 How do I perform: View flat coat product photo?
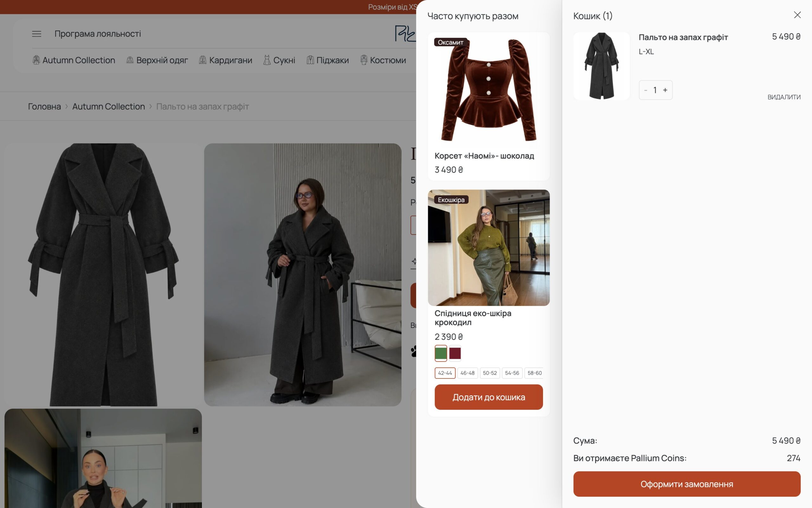[x=103, y=275]
